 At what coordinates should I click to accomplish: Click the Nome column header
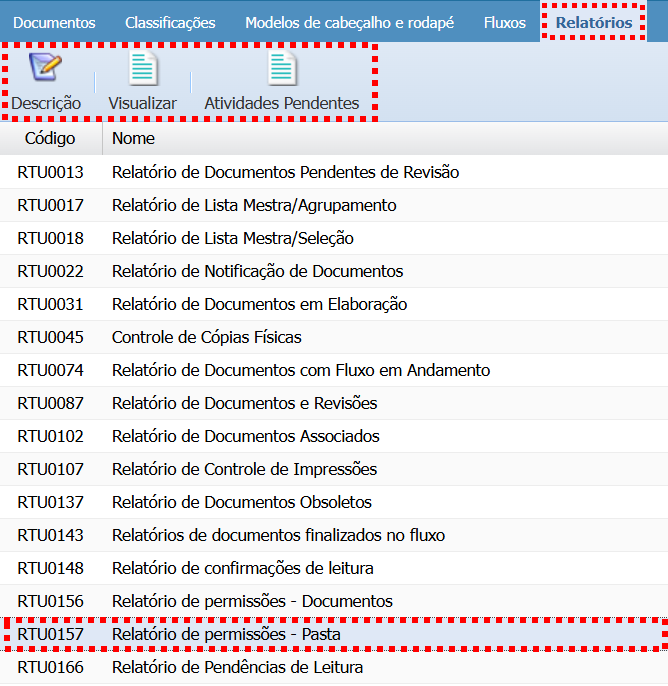[x=133, y=138]
